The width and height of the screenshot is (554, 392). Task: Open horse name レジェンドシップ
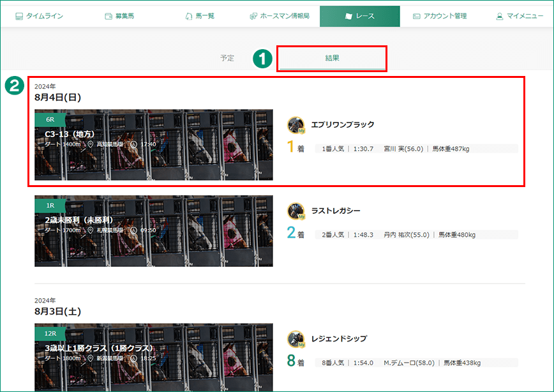click(x=339, y=338)
